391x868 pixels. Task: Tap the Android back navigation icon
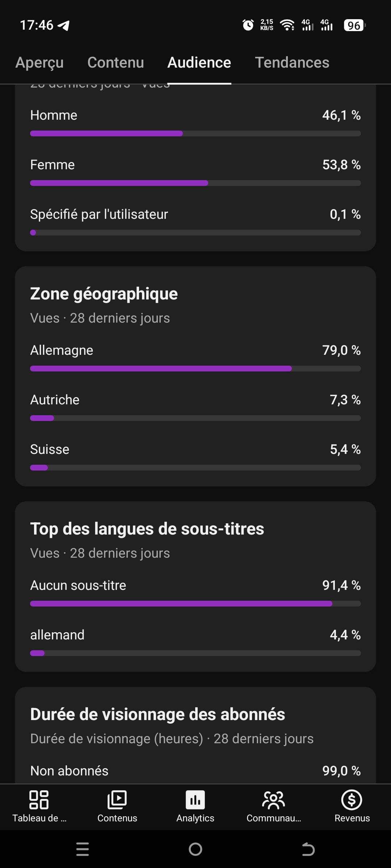click(308, 849)
